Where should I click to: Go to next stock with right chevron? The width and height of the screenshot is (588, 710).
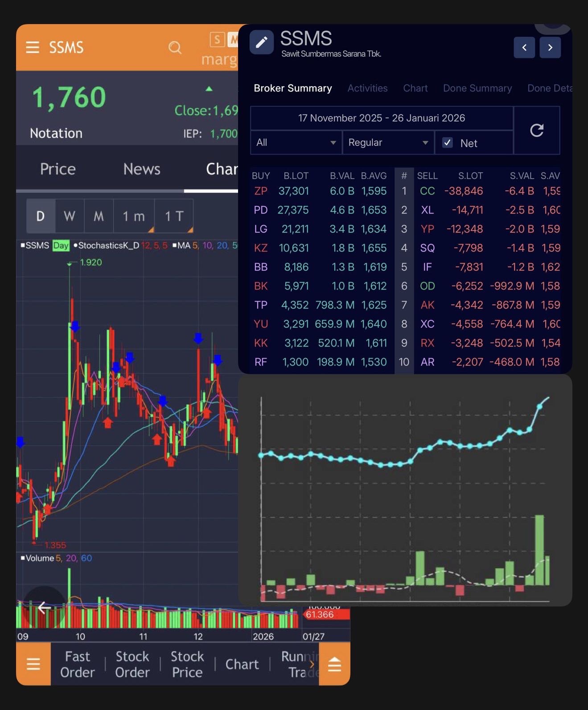550,47
